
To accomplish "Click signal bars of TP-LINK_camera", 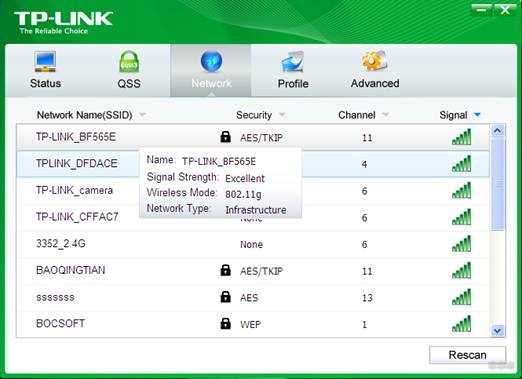I will 462,190.
